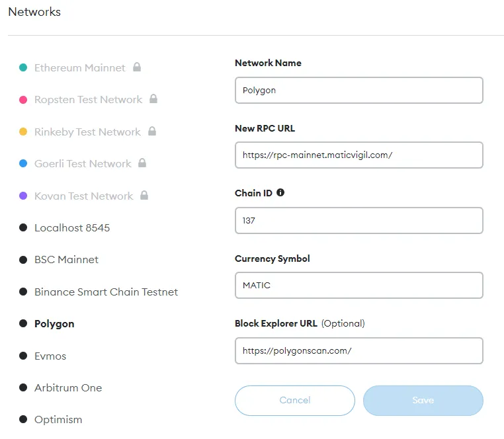Click the pink dot for Ropsten Test Network
The image size is (504, 439).
point(23,100)
